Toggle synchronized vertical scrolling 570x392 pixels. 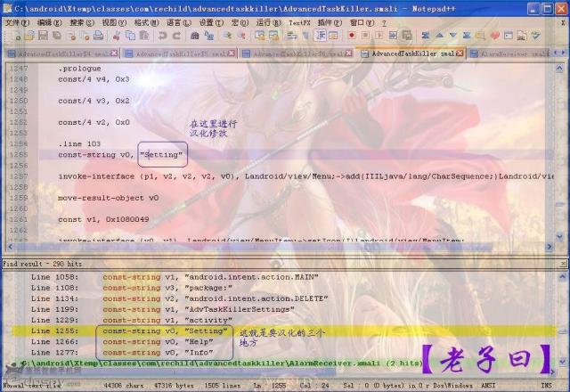tap(259, 36)
